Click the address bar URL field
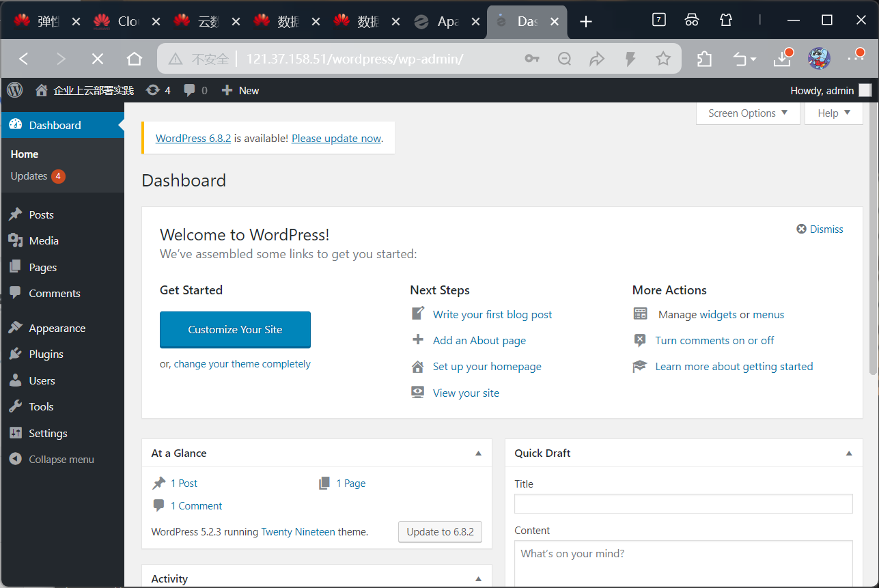The image size is (879, 588). pos(354,59)
